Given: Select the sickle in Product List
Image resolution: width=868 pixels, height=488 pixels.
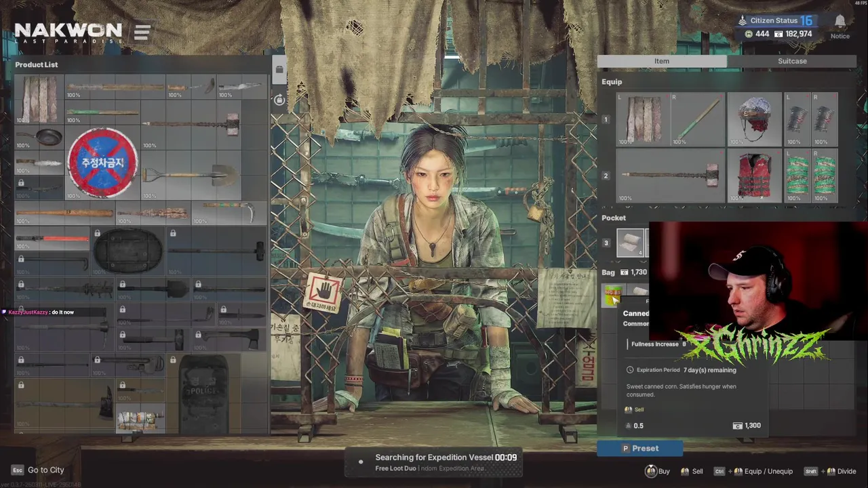Looking at the screenshot, I should [x=229, y=213].
